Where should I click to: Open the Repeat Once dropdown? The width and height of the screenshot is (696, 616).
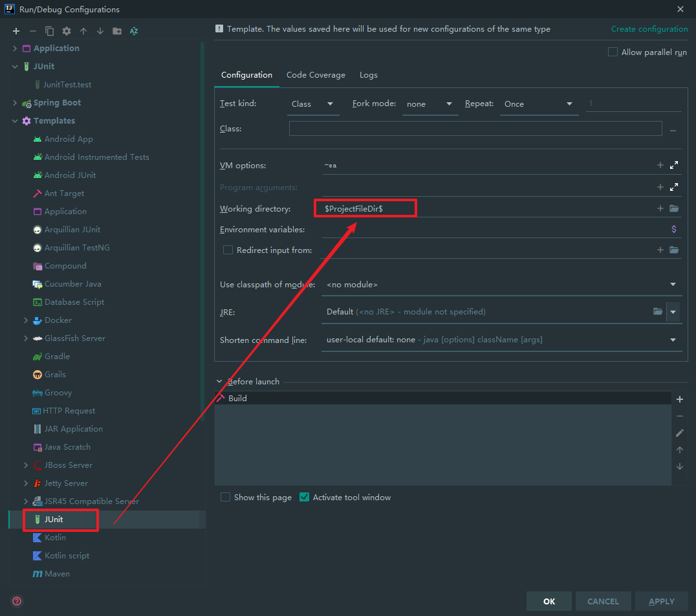point(539,104)
